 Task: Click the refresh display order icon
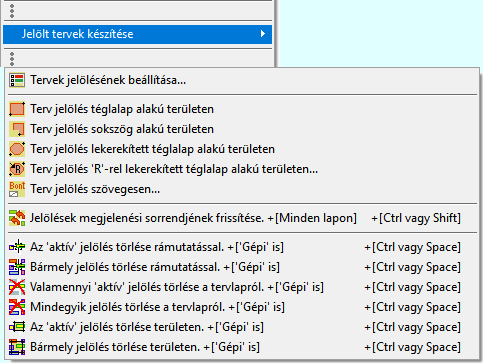tap(17, 218)
